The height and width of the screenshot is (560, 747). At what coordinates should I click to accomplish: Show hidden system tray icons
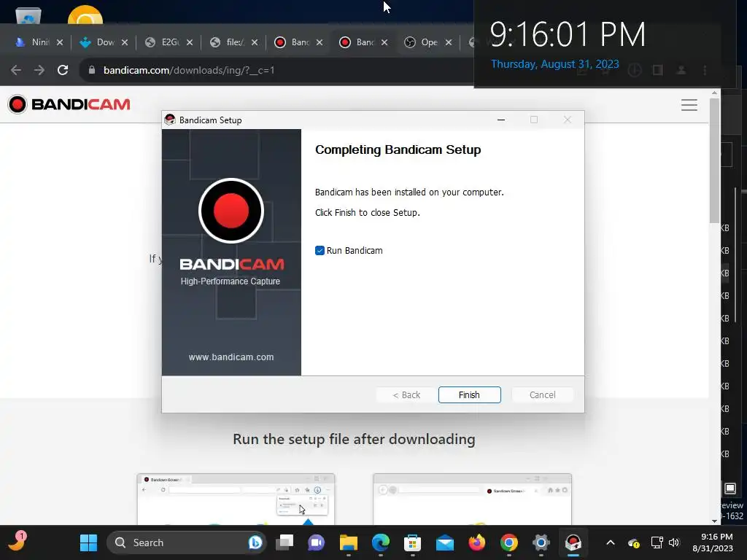pyautogui.click(x=611, y=542)
